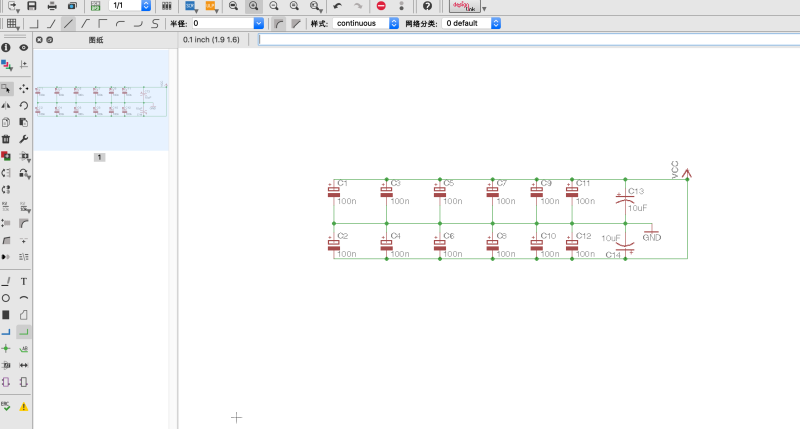Select the Group selection tool

(x=6, y=89)
